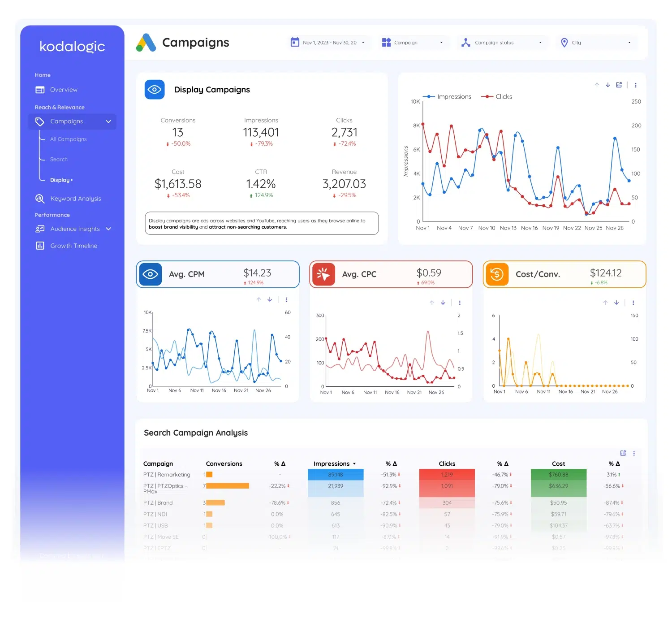
Task: Click the Avg. CPM eye icon
Action: pos(150,274)
